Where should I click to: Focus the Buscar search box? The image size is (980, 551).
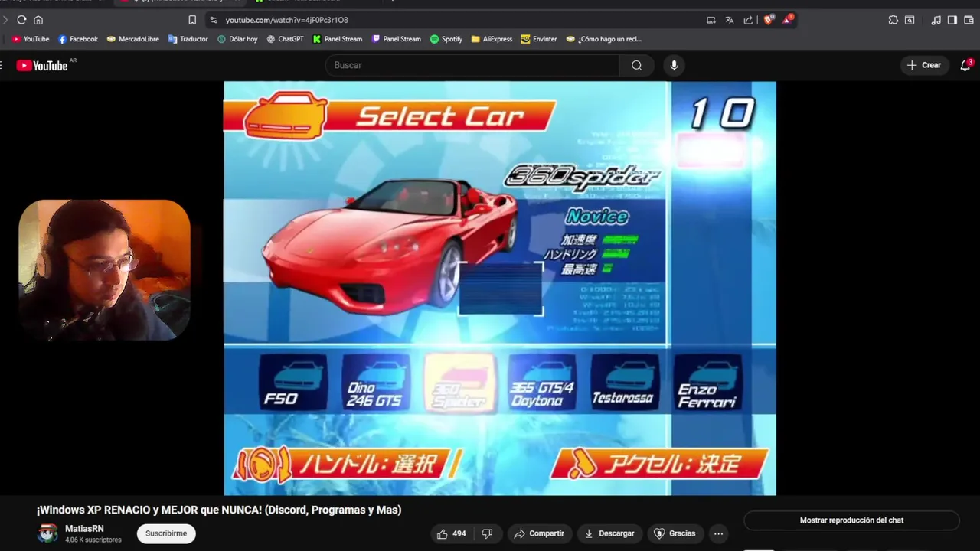pos(472,65)
